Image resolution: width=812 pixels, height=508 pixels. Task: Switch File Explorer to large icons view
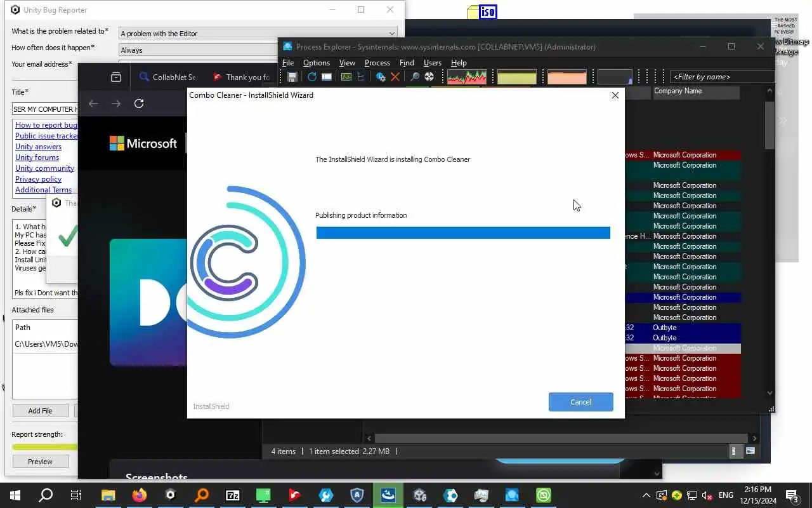click(750, 451)
